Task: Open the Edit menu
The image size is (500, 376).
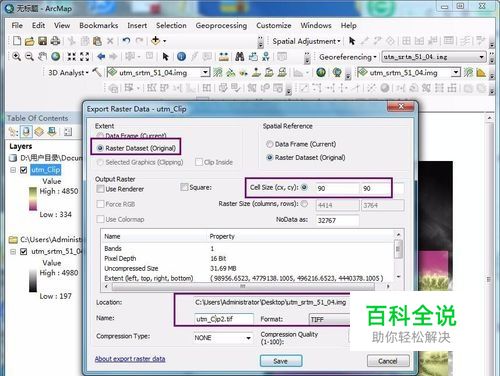Action: tap(38, 25)
